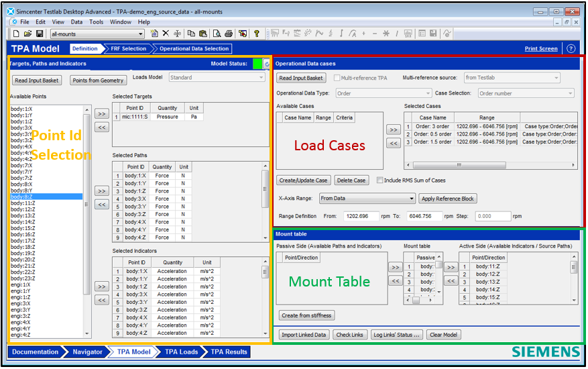Move case back to Available Cases
The width and height of the screenshot is (588, 369).
(394, 144)
